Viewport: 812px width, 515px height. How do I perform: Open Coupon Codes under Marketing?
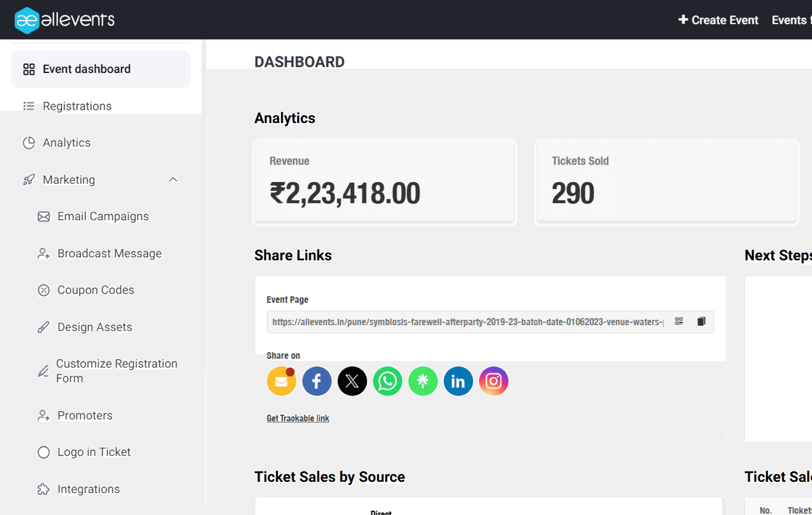pyautogui.click(x=95, y=290)
